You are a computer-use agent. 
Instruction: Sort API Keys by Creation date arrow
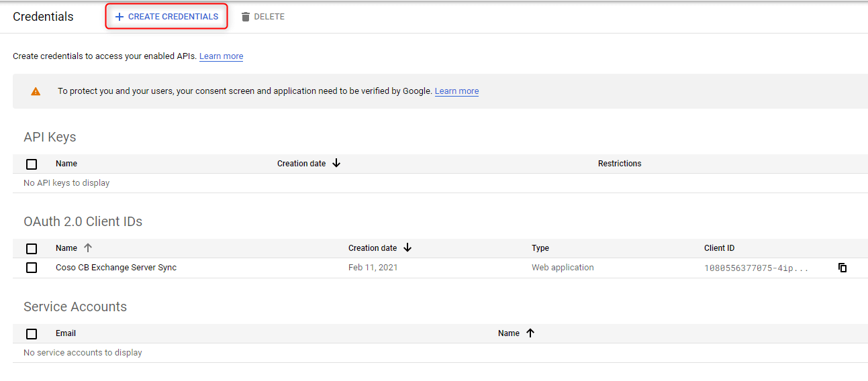coord(336,164)
